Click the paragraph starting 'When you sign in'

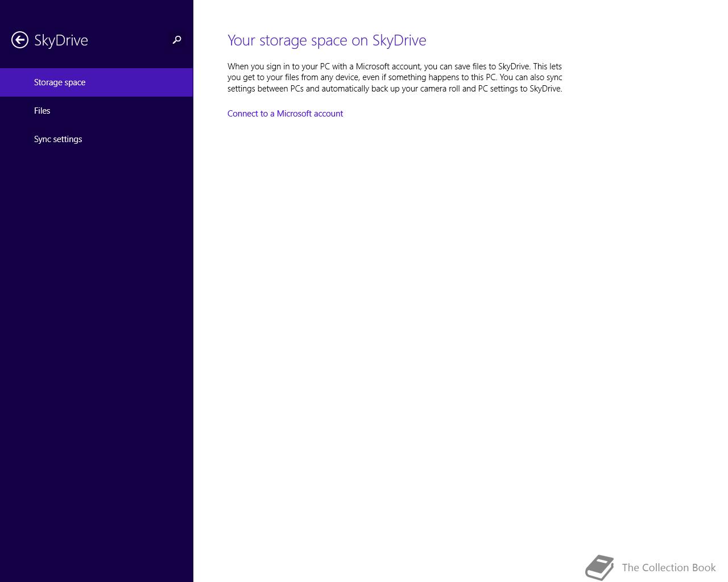tap(395, 77)
